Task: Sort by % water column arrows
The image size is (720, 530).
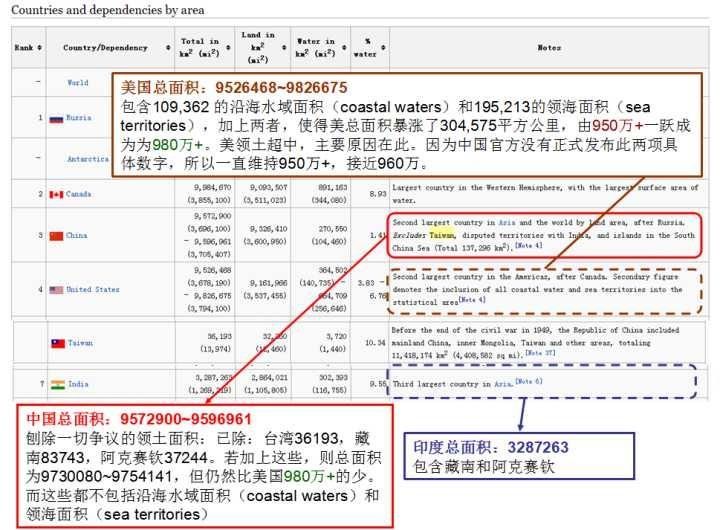Action: point(383,48)
